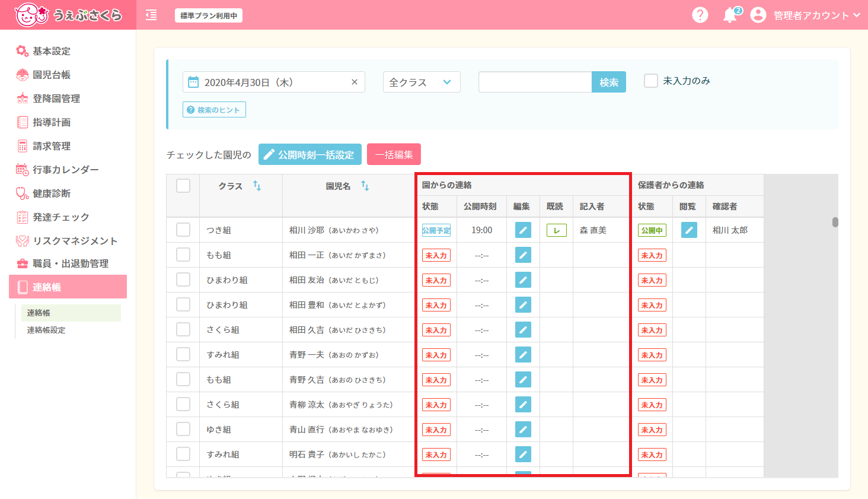Click the table's vertical scrollbar thumb
This screenshot has width=868, height=499.
pyautogui.click(x=835, y=222)
